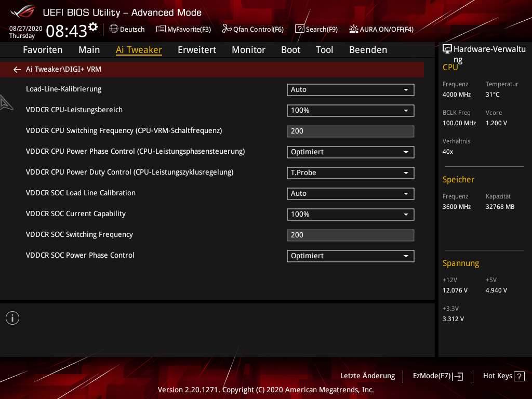Select the Tool tab

pyautogui.click(x=324, y=50)
